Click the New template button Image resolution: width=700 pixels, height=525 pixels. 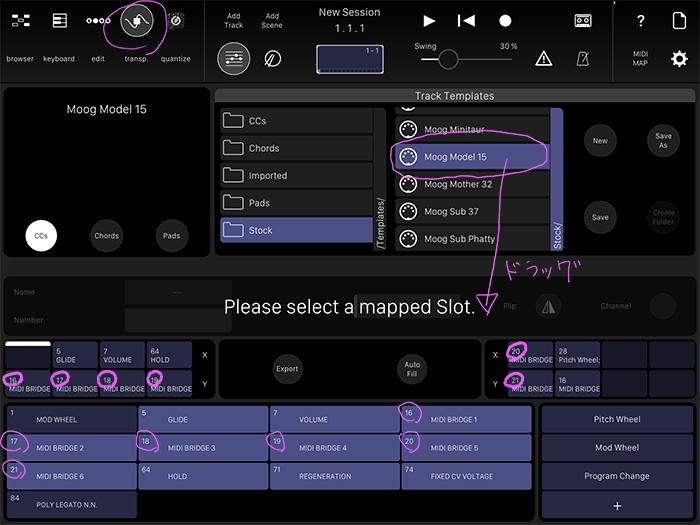point(600,141)
